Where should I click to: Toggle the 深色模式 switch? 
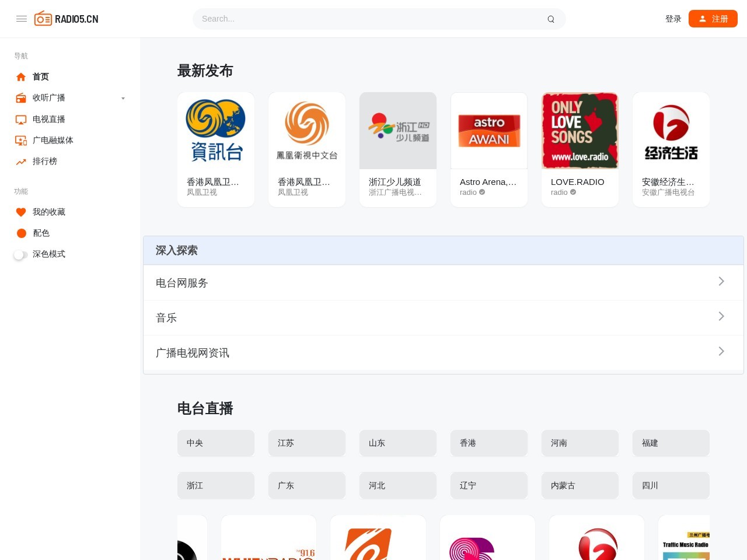(20, 254)
